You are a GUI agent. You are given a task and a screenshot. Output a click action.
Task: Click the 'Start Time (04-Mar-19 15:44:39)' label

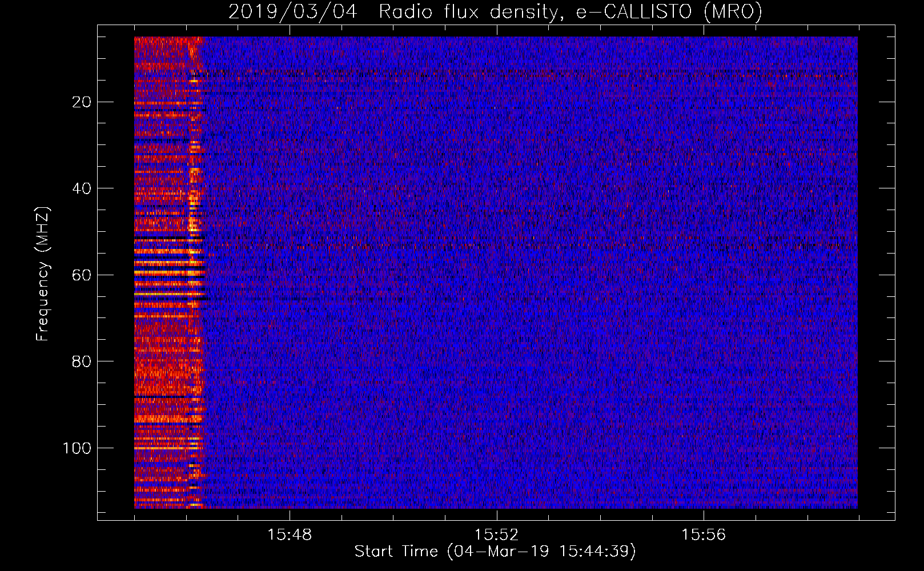(x=495, y=552)
